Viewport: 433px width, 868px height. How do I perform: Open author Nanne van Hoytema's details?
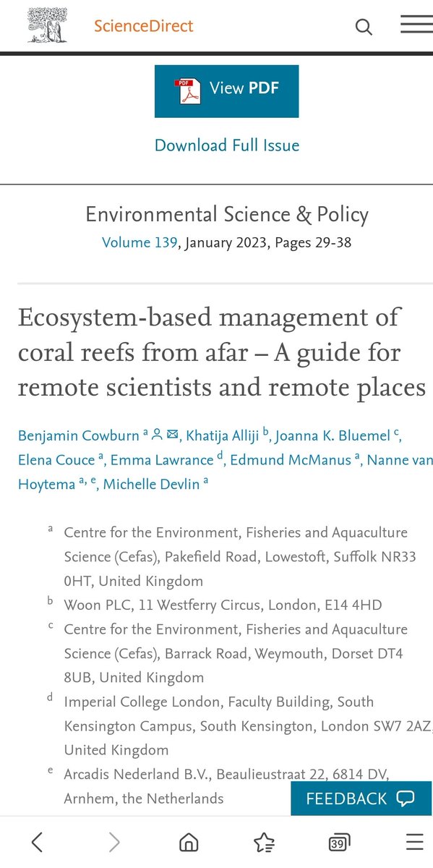400,460
